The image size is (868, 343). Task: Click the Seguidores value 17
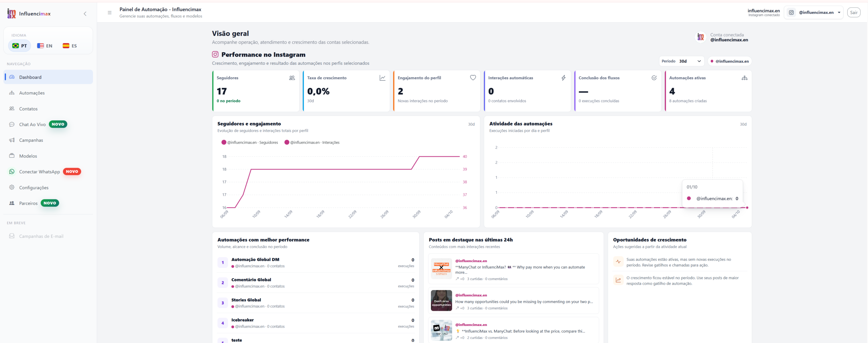coord(222,92)
